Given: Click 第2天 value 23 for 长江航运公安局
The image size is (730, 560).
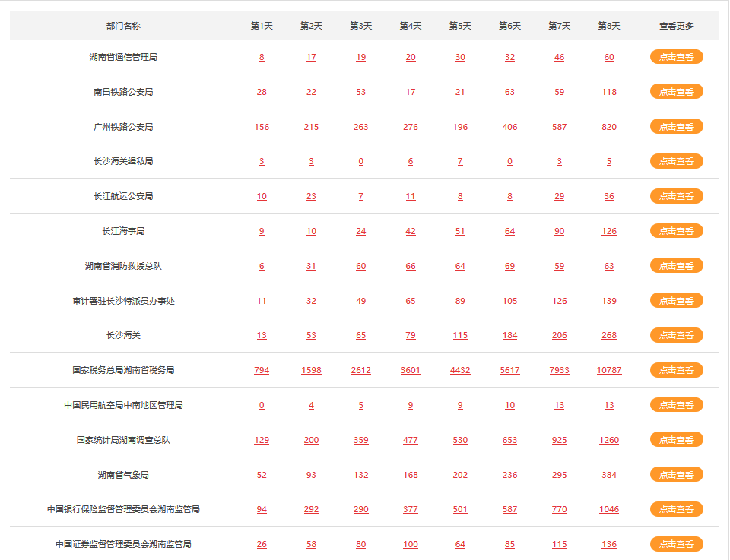Looking at the screenshot, I should 311,196.
